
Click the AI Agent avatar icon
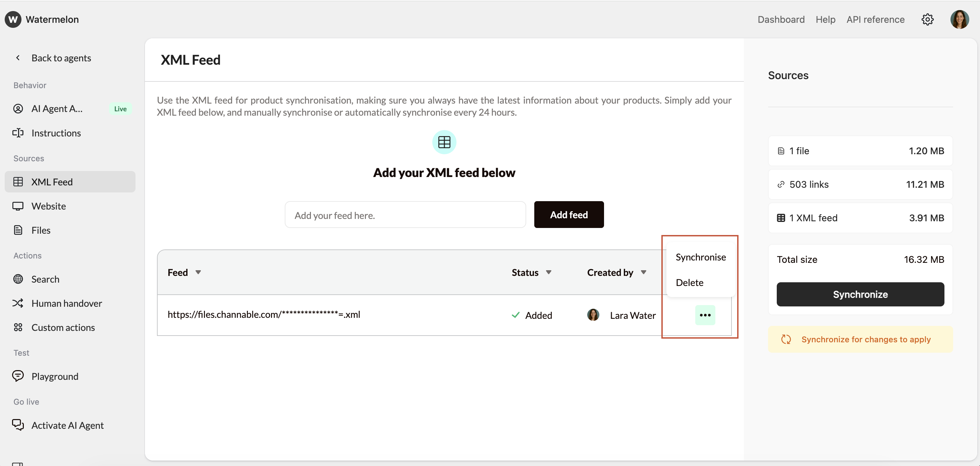tap(18, 108)
